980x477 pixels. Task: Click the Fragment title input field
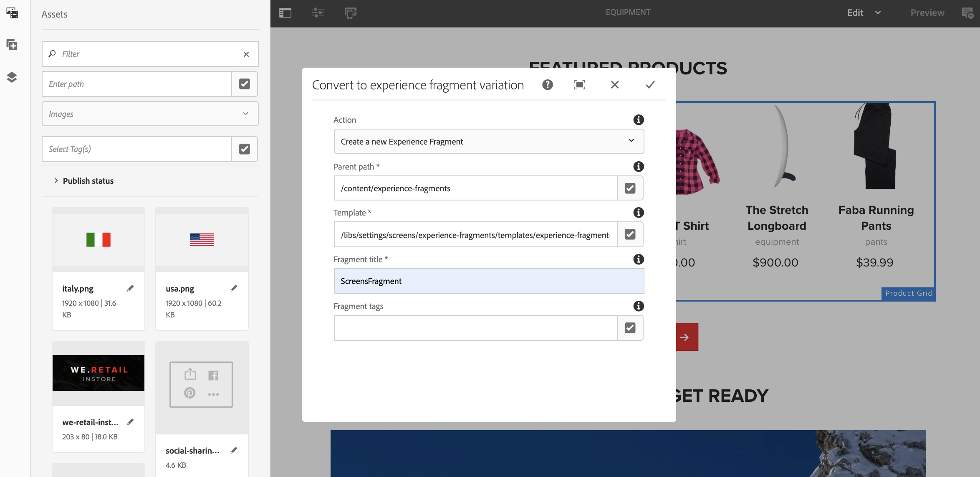coord(488,281)
